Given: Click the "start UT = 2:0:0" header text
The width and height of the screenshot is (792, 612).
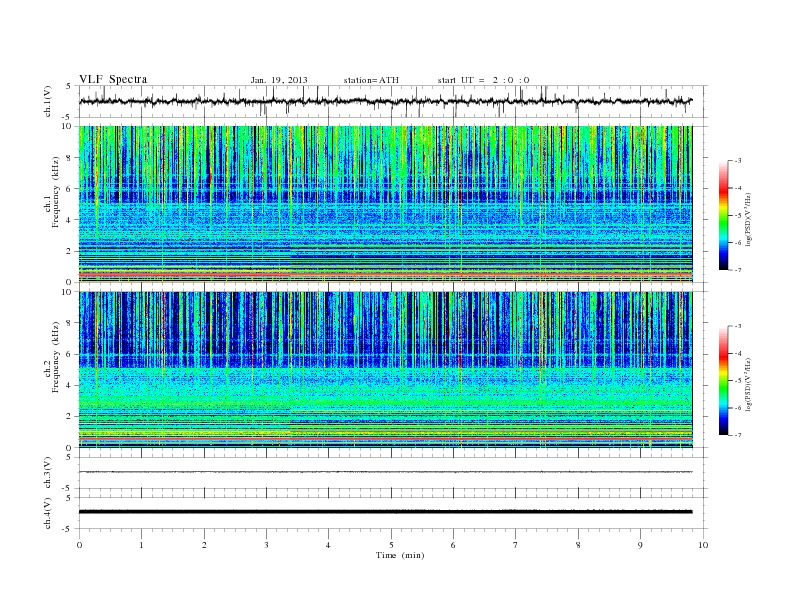Looking at the screenshot, I should pyautogui.click(x=483, y=80).
